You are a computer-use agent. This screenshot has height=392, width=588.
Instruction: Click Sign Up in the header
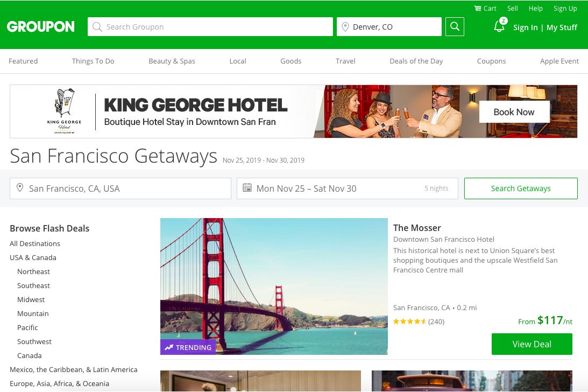565,8
